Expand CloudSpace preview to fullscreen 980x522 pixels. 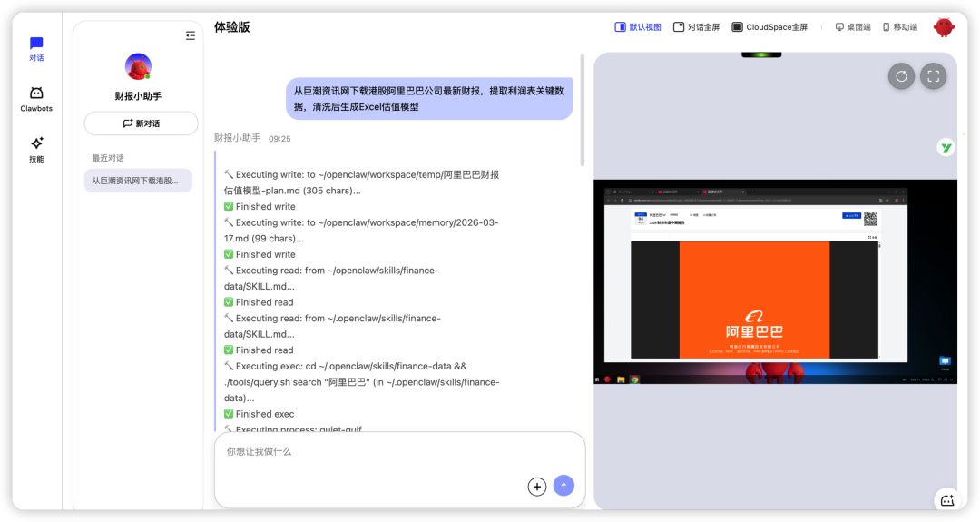pos(933,76)
